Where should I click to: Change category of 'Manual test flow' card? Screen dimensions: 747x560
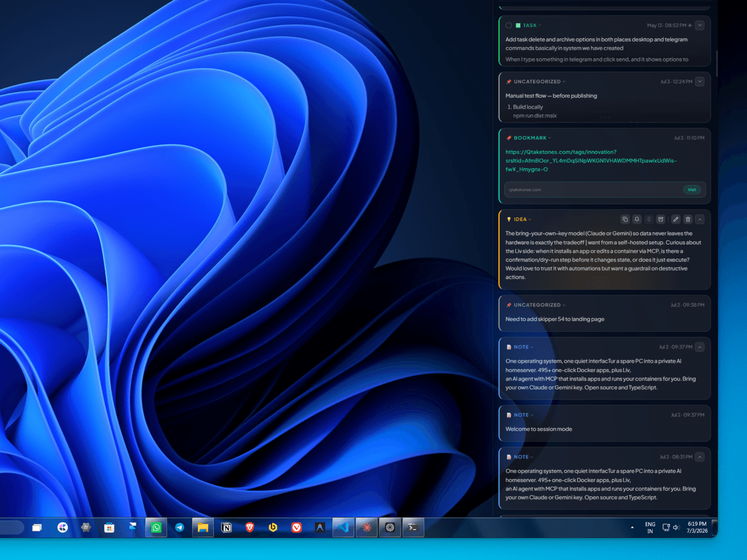536,82
